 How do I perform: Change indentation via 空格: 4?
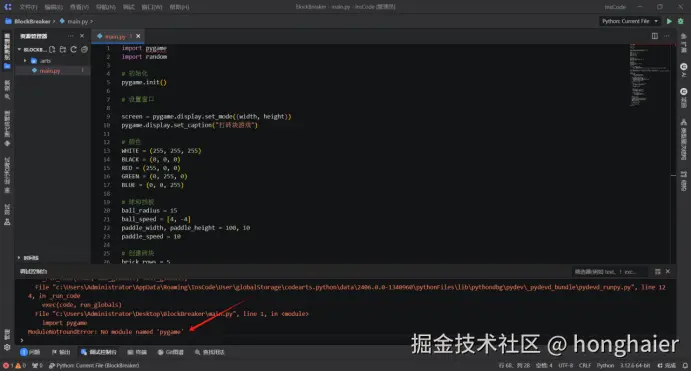(x=544, y=366)
